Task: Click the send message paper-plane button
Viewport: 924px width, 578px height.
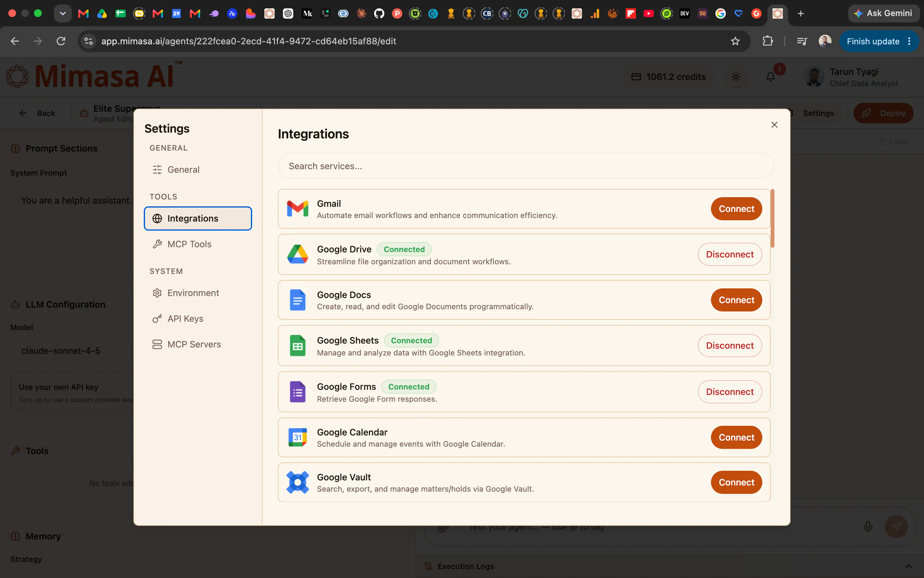Action: 896,526
